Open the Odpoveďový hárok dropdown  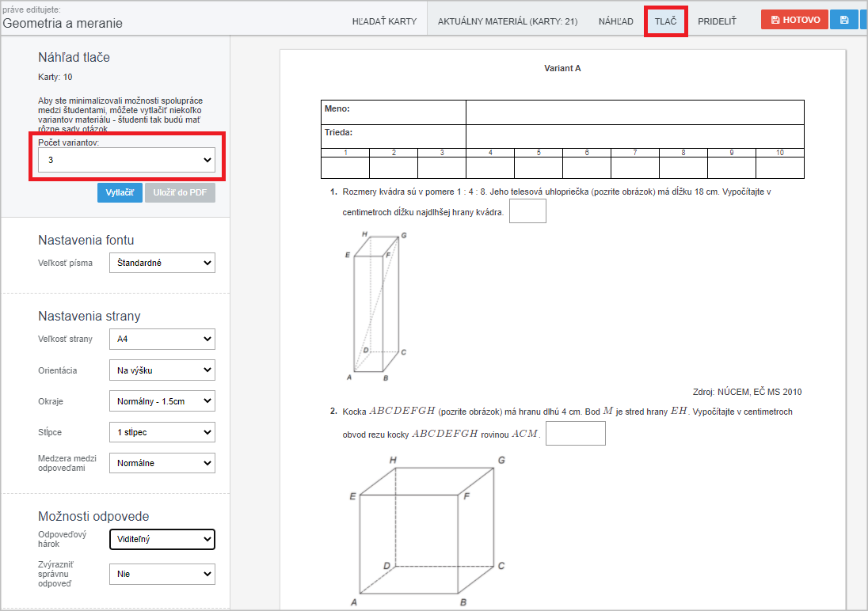[x=162, y=539]
